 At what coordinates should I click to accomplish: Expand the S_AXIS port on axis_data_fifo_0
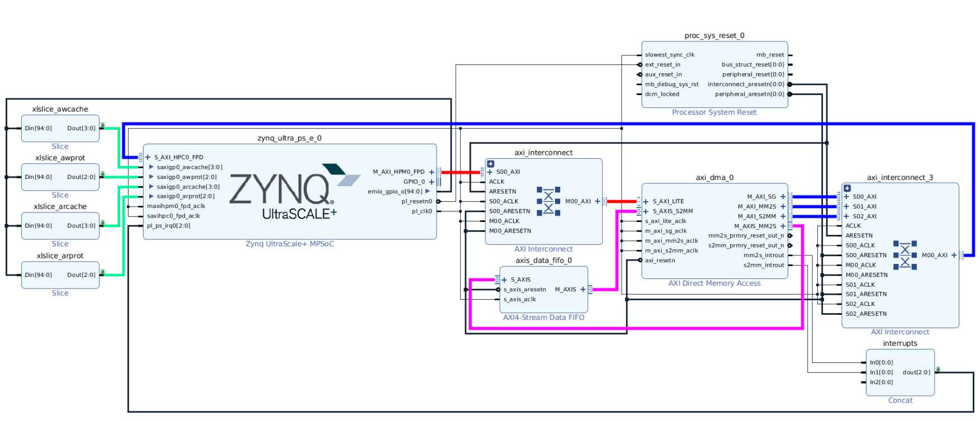tap(504, 280)
